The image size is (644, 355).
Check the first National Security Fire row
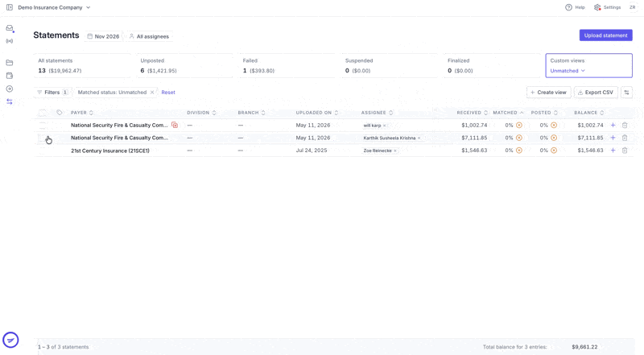click(x=43, y=125)
